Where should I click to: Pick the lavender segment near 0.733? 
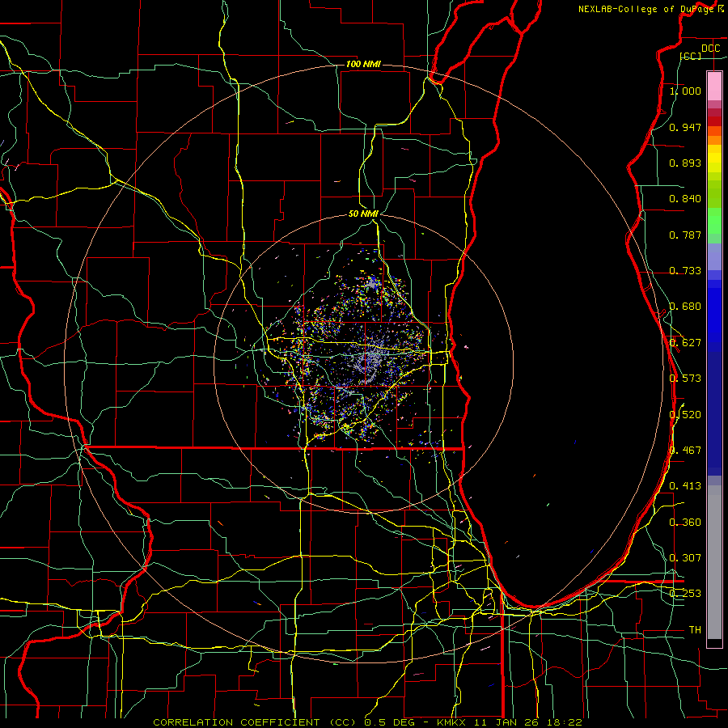click(714, 256)
